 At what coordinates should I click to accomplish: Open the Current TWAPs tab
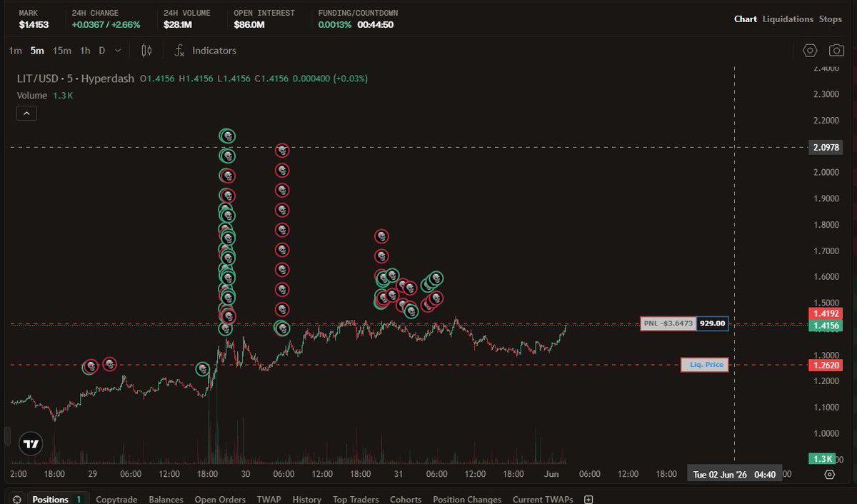(x=543, y=500)
